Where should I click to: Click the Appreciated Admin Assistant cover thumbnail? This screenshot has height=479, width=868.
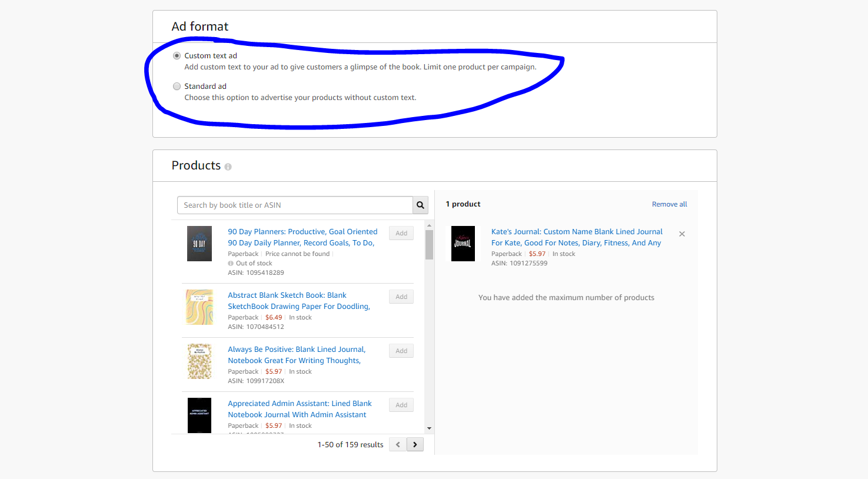[x=199, y=415]
